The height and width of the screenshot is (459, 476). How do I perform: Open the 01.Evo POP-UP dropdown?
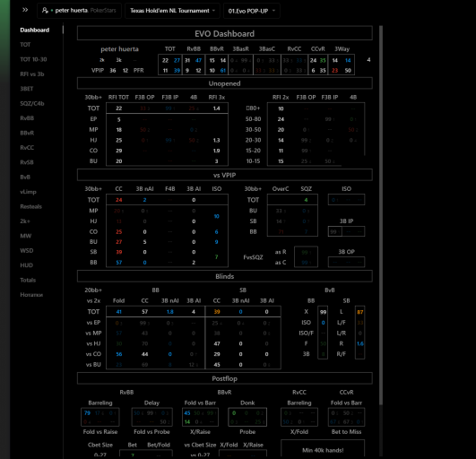click(252, 11)
